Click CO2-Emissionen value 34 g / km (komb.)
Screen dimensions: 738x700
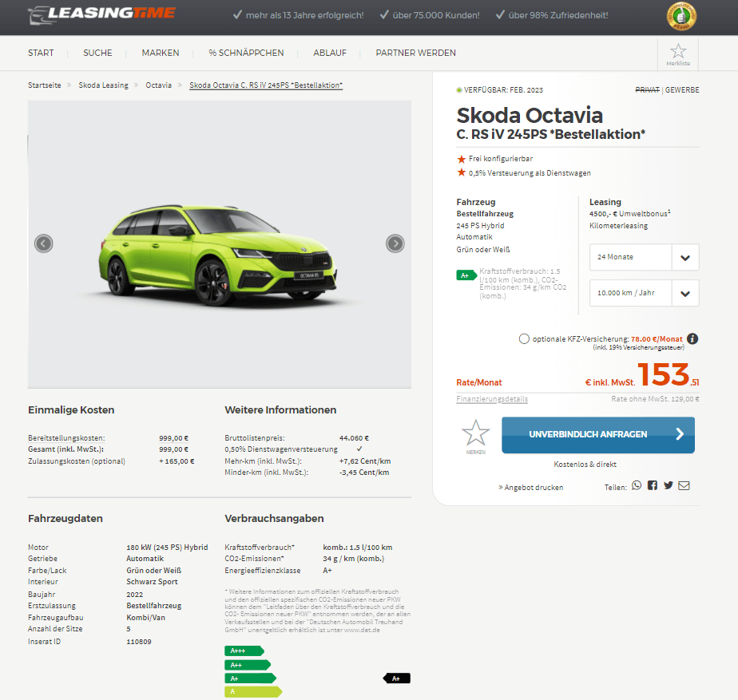[354, 559]
